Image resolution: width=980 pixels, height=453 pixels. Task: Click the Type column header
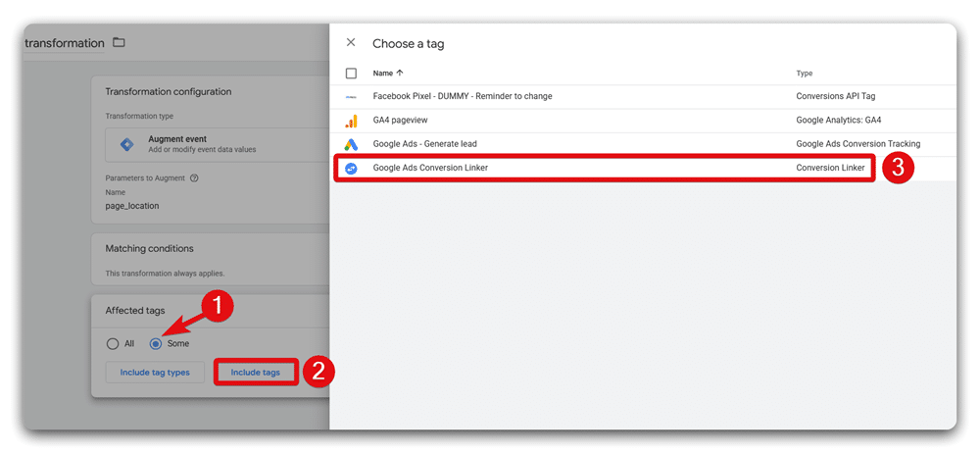coord(805,74)
